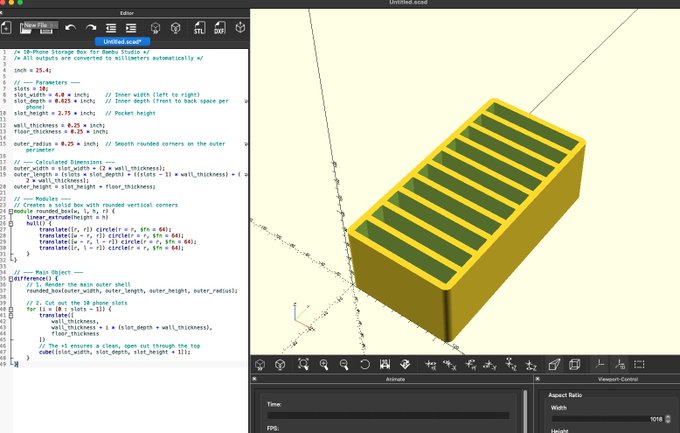This screenshot has height=433, width=680.
Task: Zoom in on the 3D viewport
Action: (322, 364)
